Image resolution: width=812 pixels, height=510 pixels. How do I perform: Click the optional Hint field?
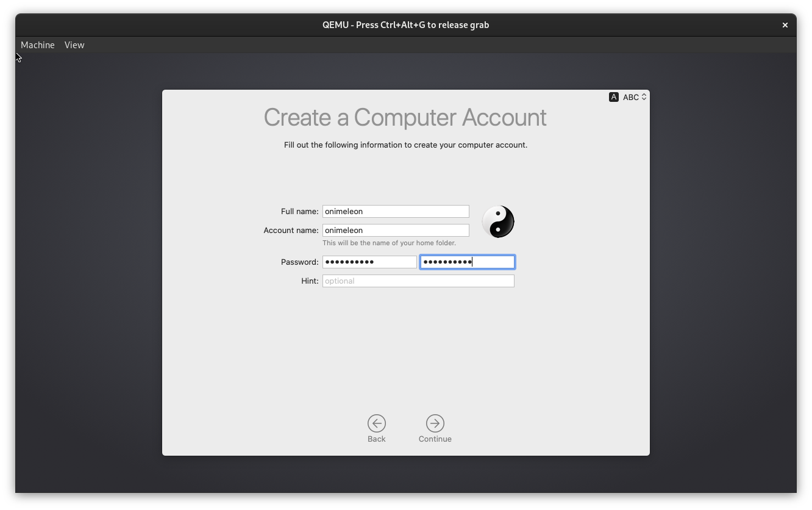click(418, 281)
